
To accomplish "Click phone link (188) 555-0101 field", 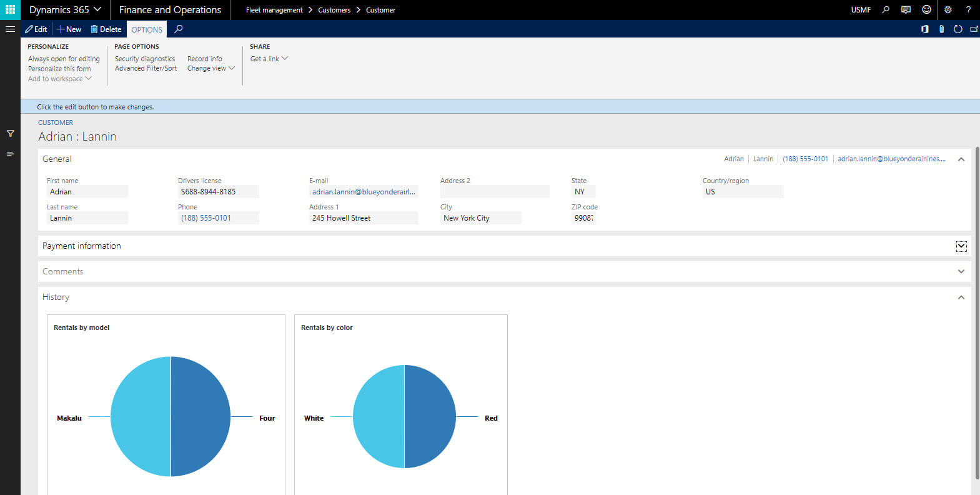I will (x=218, y=218).
